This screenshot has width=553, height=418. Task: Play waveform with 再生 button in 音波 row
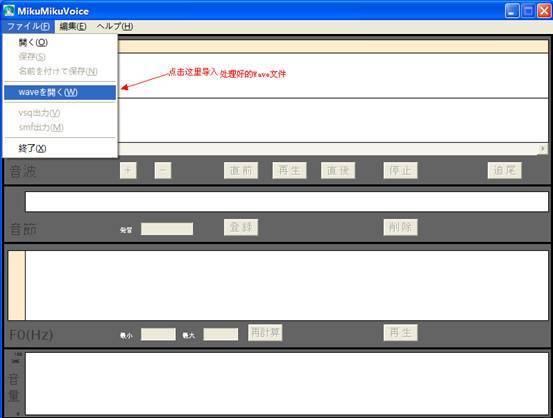(x=289, y=170)
